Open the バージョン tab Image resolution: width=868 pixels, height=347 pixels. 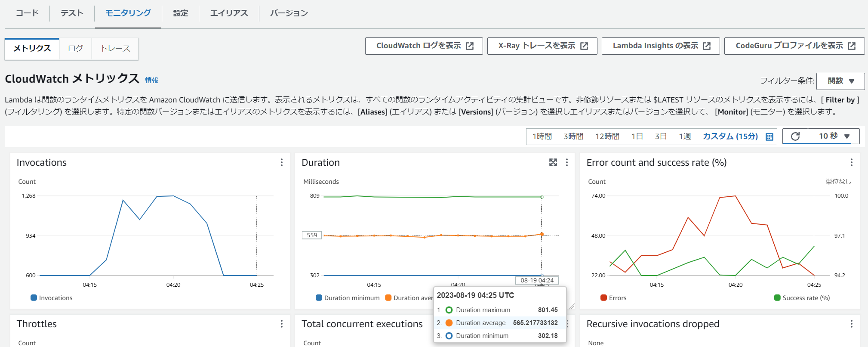pyautogui.click(x=289, y=13)
